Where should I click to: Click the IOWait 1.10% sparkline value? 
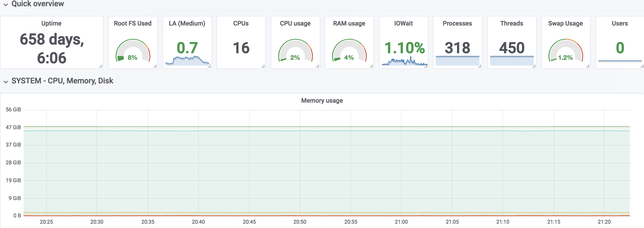pyautogui.click(x=404, y=48)
